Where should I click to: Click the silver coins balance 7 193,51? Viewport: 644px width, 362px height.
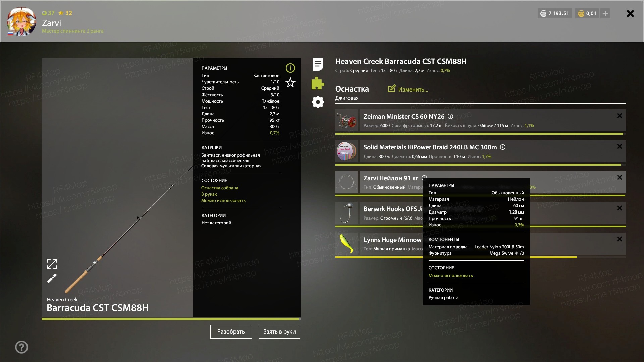point(555,13)
